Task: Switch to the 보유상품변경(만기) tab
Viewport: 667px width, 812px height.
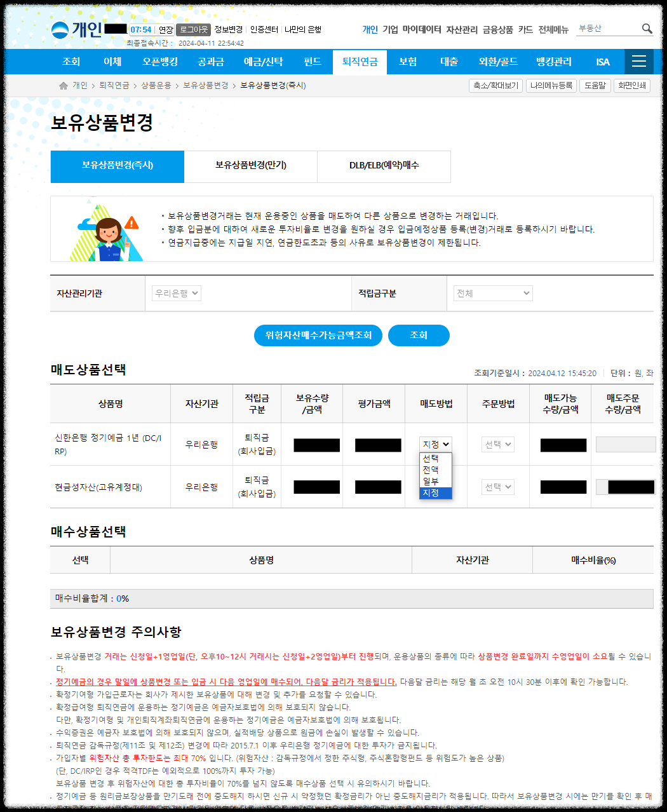Action: (x=250, y=166)
